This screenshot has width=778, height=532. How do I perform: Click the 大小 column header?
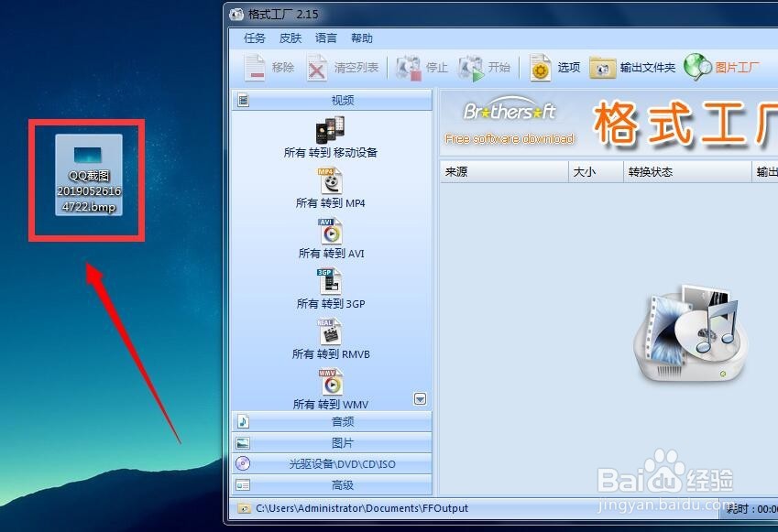point(596,171)
